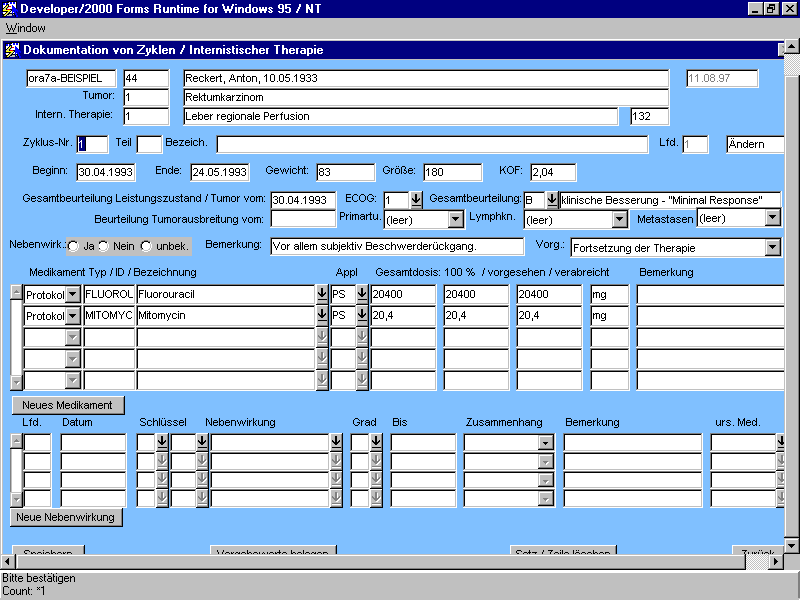This screenshot has height=600, width=800.
Task: Open the Protokol type dropdown for Fluorouracil
Action: pos(73,294)
